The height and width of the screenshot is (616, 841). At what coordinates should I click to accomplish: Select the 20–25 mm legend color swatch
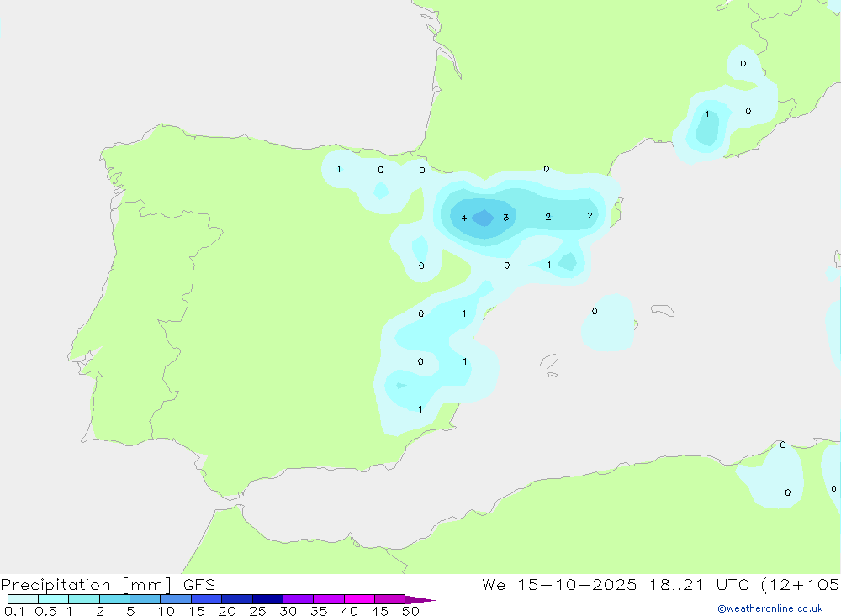pos(236,599)
